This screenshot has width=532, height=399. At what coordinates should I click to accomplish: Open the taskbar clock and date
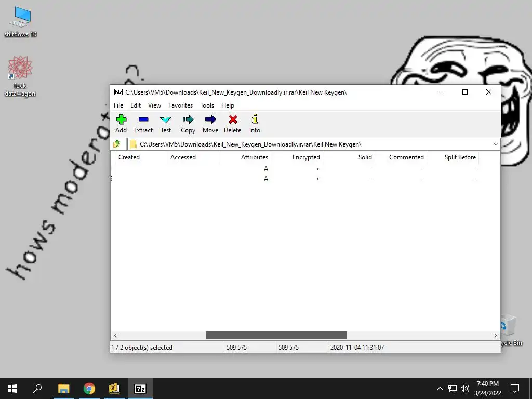[487, 389]
